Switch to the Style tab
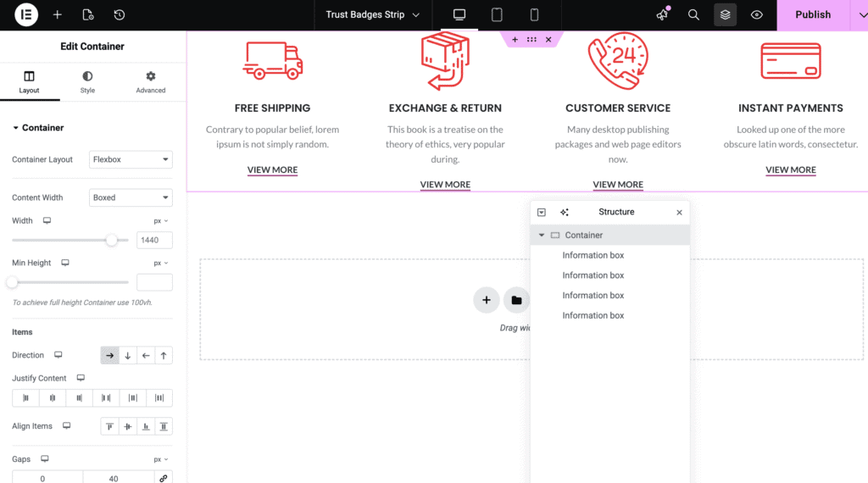The width and height of the screenshot is (868, 483). (x=87, y=82)
